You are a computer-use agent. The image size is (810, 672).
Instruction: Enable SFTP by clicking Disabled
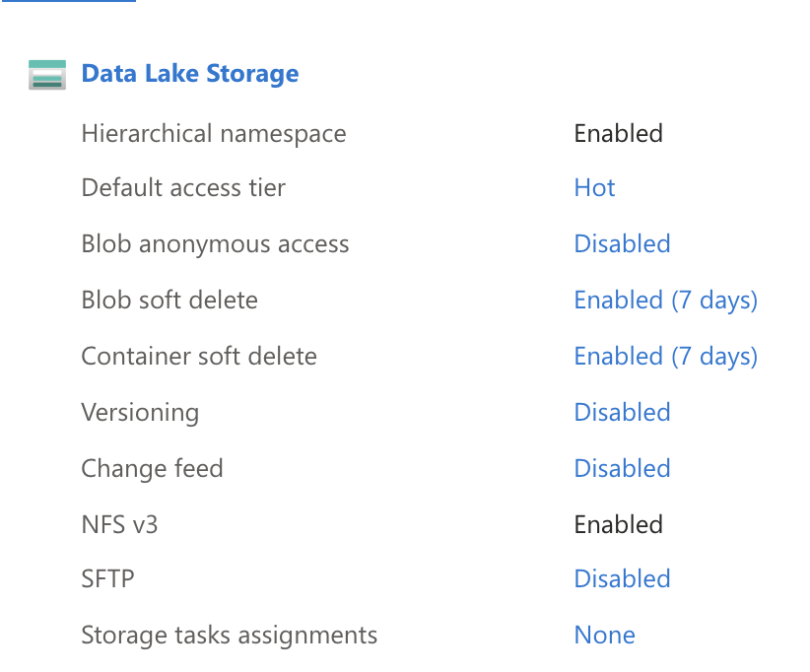click(622, 578)
